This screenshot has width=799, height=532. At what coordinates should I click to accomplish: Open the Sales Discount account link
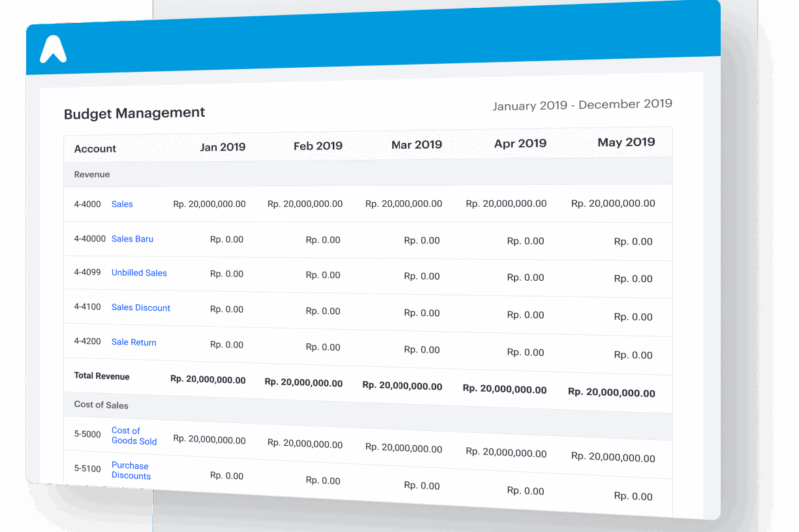click(x=141, y=308)
